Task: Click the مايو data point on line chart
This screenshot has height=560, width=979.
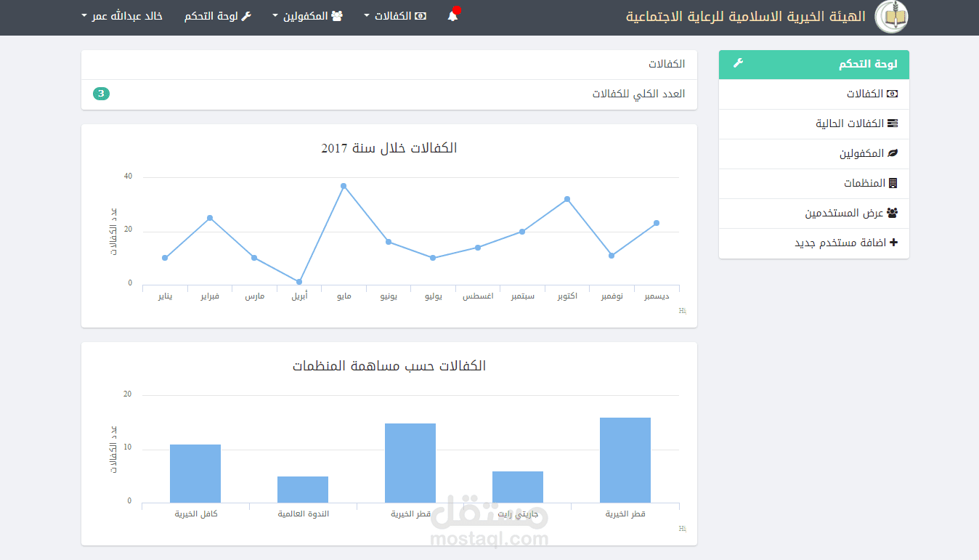Action: point(344,186)
